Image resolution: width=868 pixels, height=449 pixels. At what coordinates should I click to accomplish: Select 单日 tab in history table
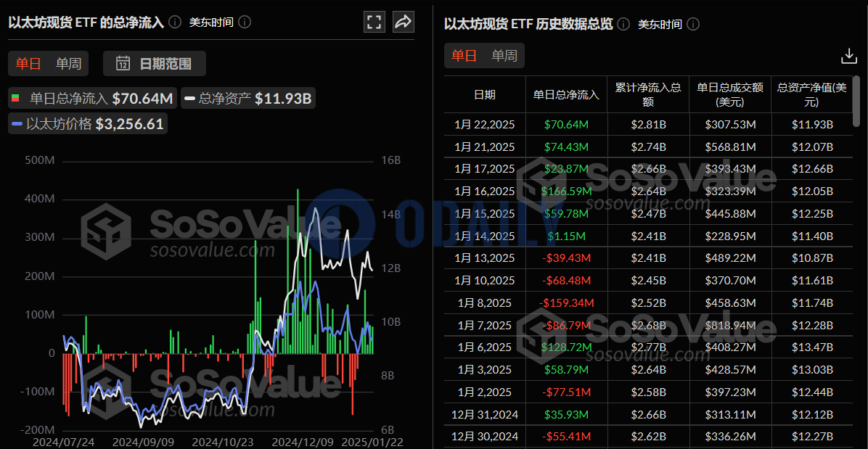pyautogui.click(x=464, y=55)
